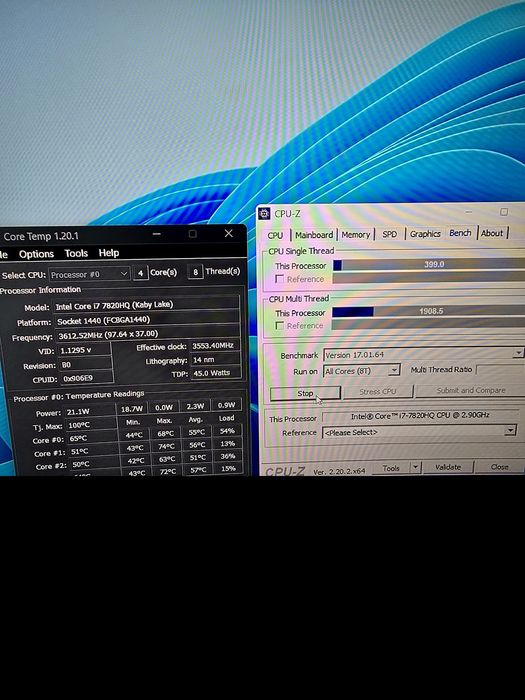
Task: Stop the running CPU-Z benchmark
Action: click(305, 393)
